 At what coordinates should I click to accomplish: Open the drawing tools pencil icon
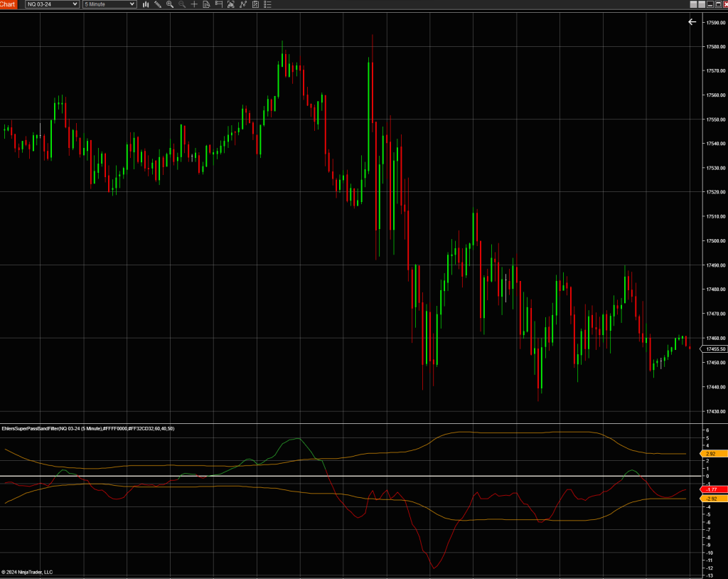157,4
